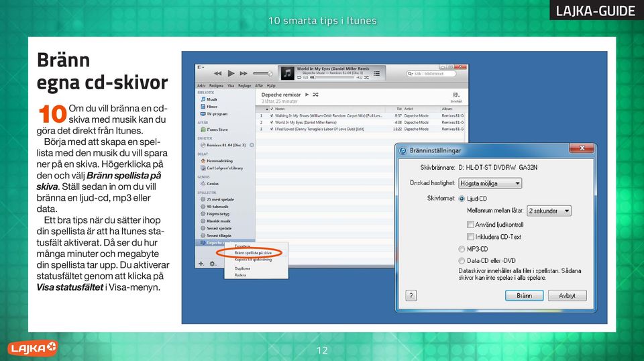Shuffle the Depeche remixar playlist
This screenshot has width=644, height=361.
[x=315, y=95]
